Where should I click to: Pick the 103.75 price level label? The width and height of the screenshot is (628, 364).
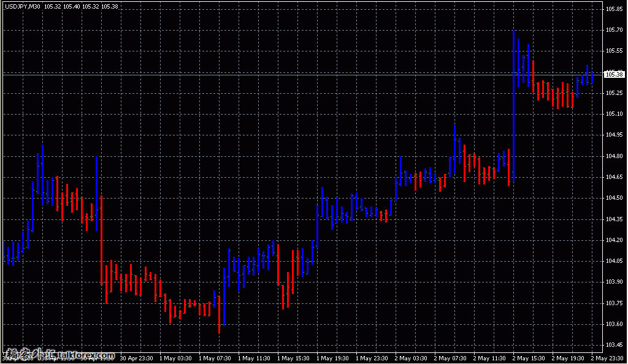point(615,303)
